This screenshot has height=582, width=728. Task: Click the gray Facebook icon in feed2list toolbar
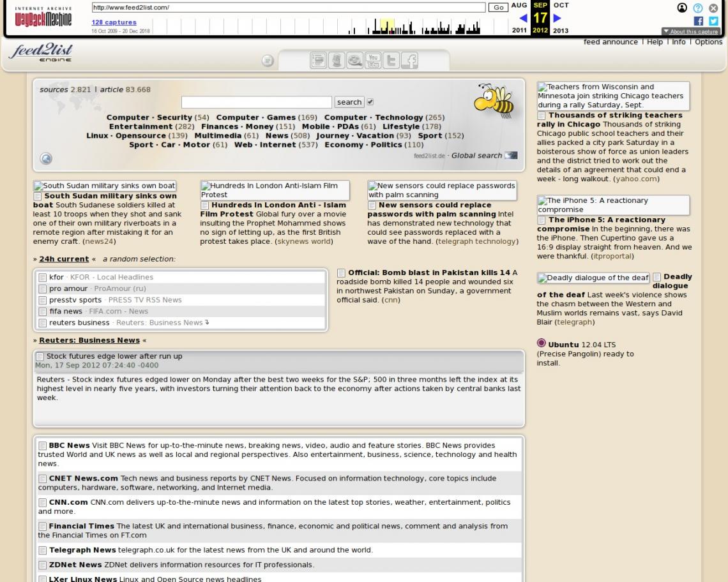click(x=409, y=61)
